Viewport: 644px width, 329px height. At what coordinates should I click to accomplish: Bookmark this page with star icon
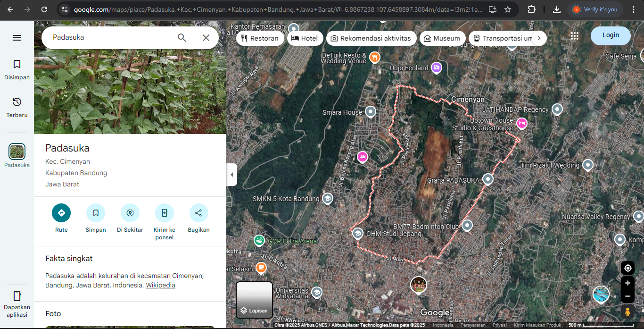pos(508,9)
